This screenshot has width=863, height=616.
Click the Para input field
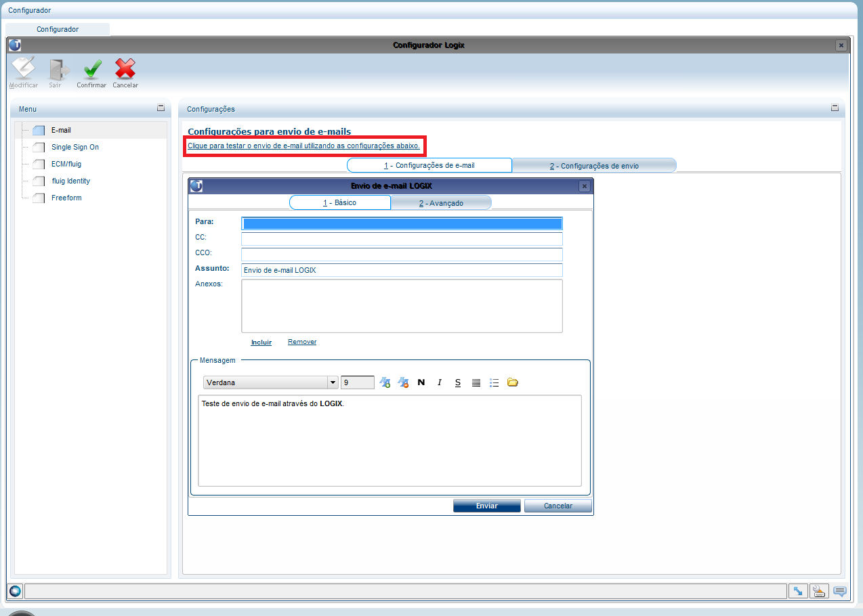point(402,223)
